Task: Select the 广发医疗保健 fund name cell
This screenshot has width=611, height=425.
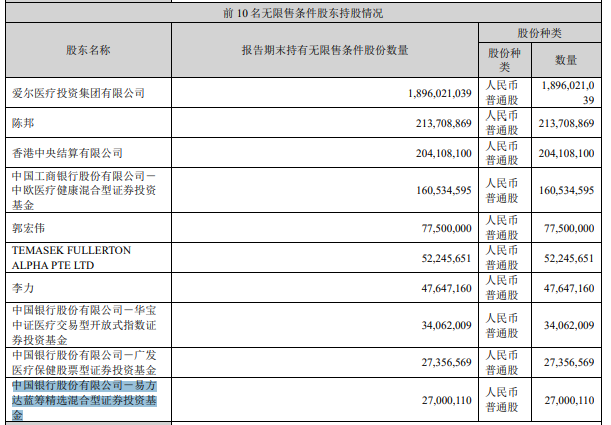Action: tap(85, 361)
